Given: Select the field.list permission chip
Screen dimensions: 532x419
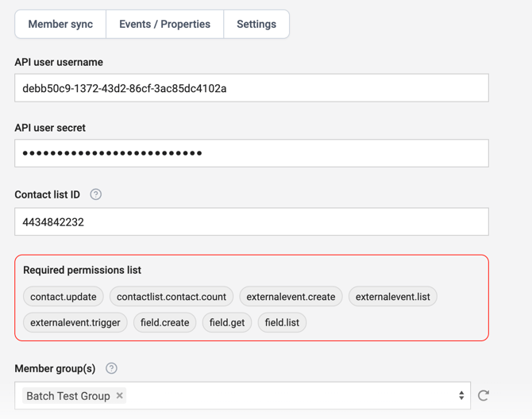Looking at the screenshot, I should (282, 323).
